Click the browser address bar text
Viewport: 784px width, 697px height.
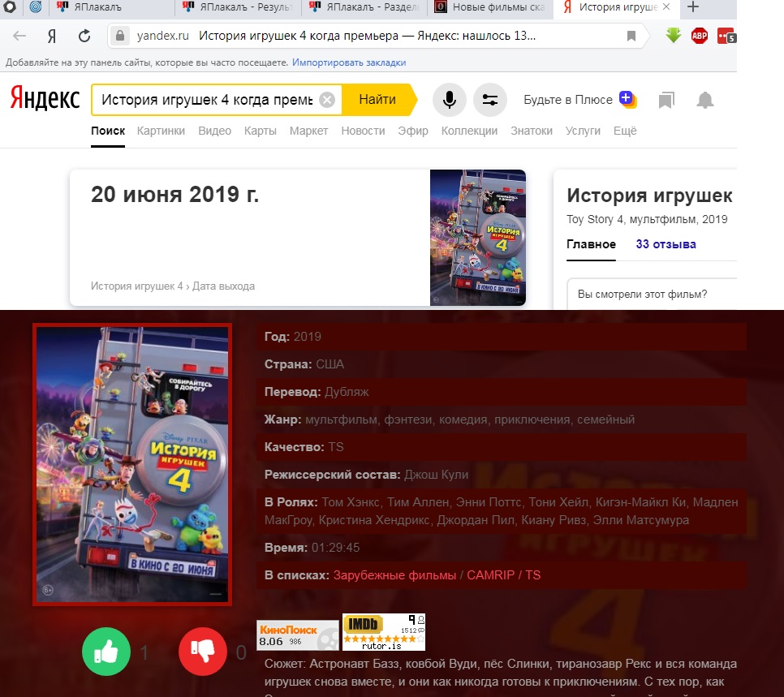point(367,36)
